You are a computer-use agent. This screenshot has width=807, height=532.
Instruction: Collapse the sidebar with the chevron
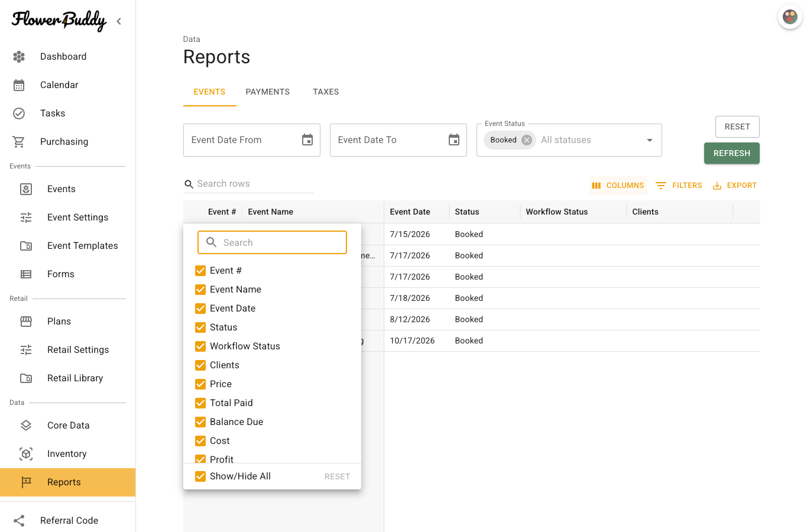119,21
